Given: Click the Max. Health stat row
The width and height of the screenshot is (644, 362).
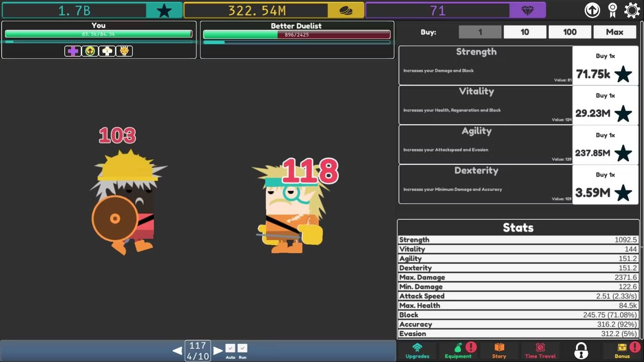Looking at the screenshot, I should (518, 305).
